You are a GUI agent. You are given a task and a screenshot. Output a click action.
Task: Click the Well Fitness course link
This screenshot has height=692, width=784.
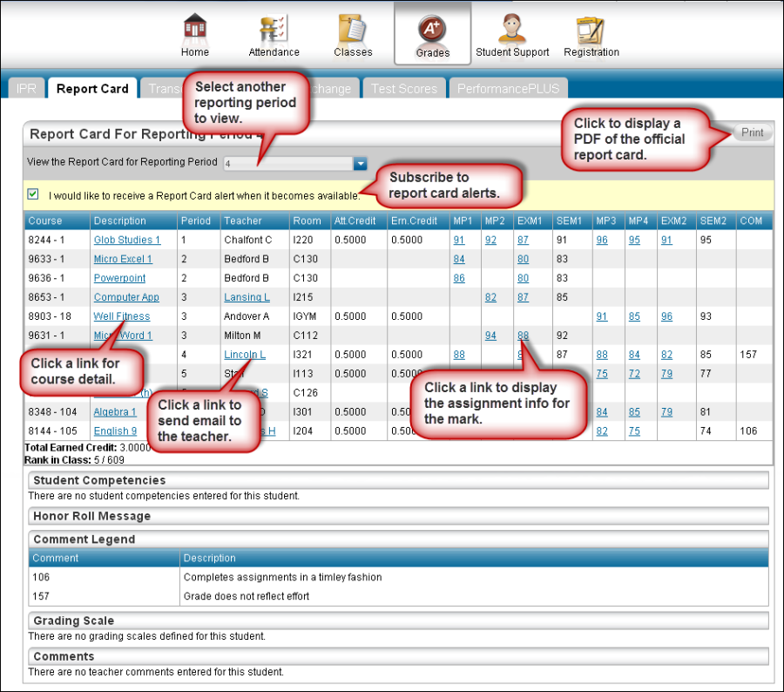[122, 317]
